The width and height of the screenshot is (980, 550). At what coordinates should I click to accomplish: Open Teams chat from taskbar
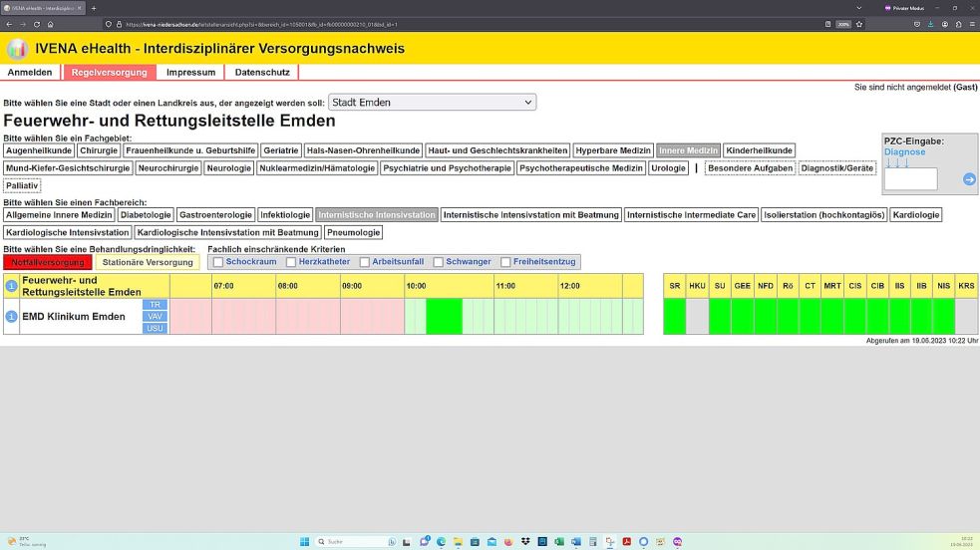[x=425, y=542]
